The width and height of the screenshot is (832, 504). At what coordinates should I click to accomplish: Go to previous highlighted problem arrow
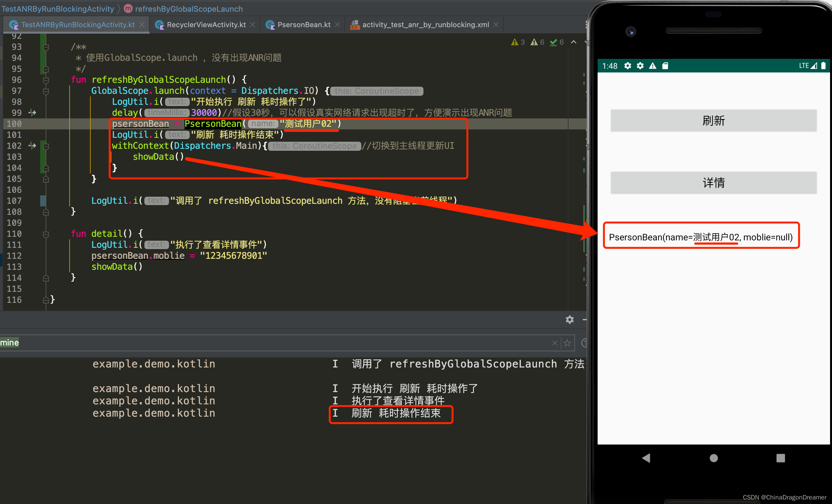click(x=574, y=42)
